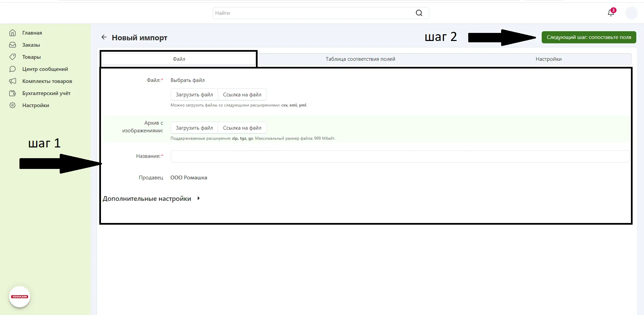Viewport: 644px width, 315px height.
Task: Click Загрузить файл for the import file
Action: [194, 95]
